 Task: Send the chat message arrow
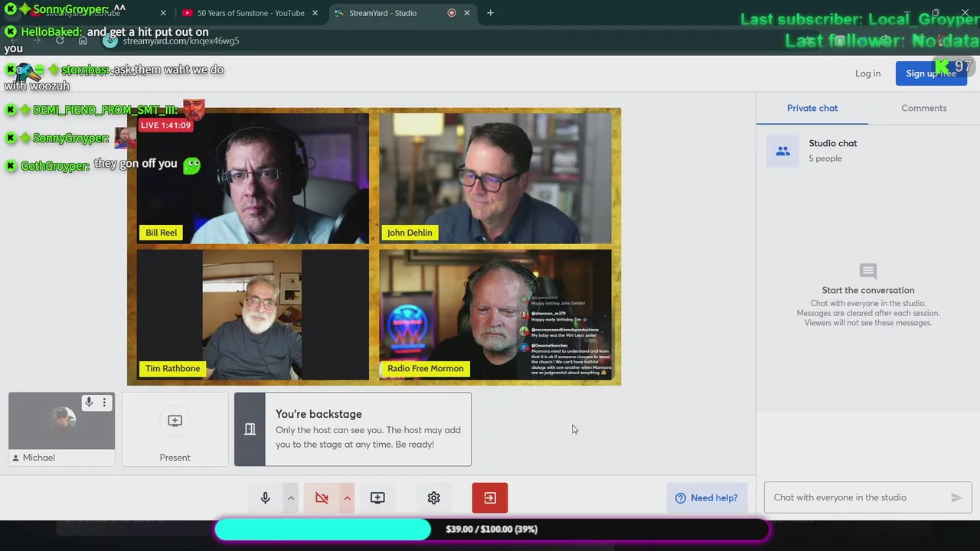[x=956, y=497]
